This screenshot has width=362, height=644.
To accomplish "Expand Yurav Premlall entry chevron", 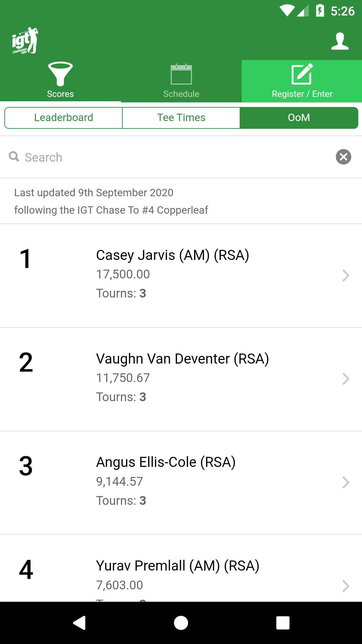I will 346,586.
